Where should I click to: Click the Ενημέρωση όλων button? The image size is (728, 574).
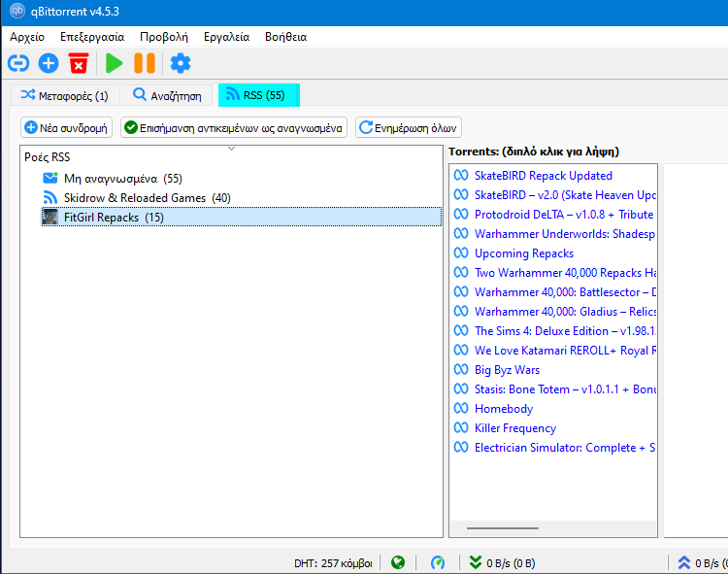click(409, 127)
